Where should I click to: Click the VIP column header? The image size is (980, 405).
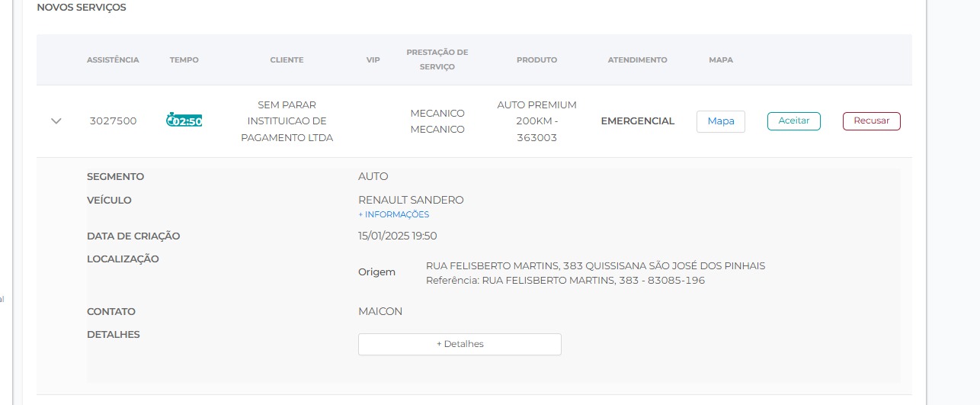[x=373, y=59]
